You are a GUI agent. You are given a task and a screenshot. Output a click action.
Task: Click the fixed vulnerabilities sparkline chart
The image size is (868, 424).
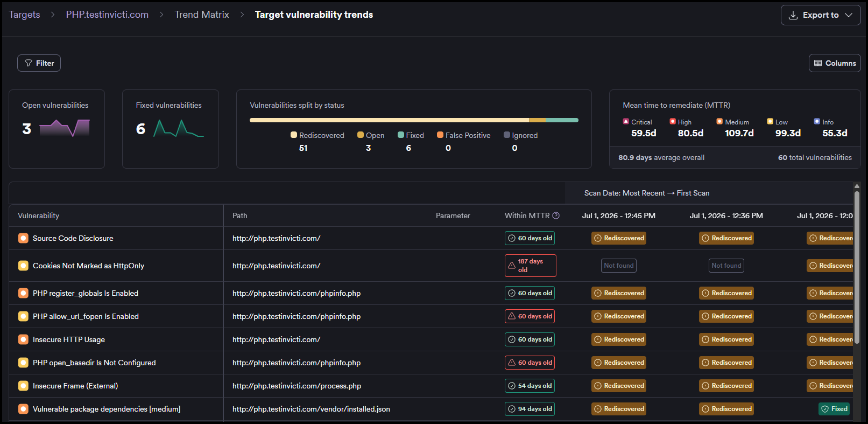[179, 128]
